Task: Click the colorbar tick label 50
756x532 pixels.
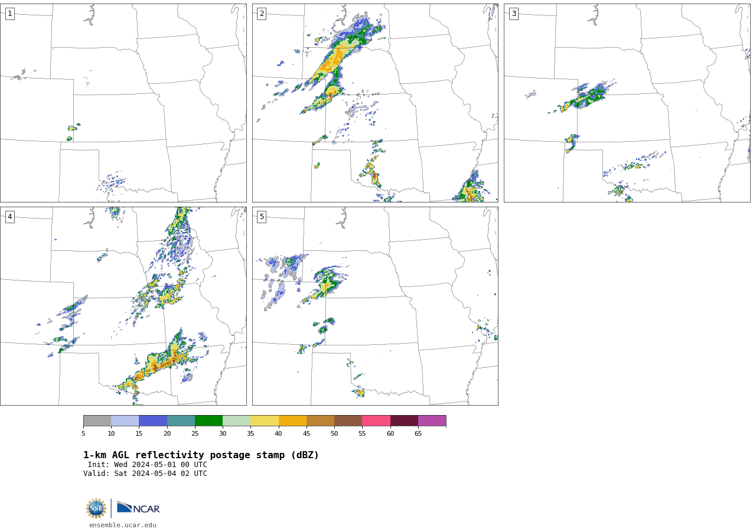Action: pos(334,434)
